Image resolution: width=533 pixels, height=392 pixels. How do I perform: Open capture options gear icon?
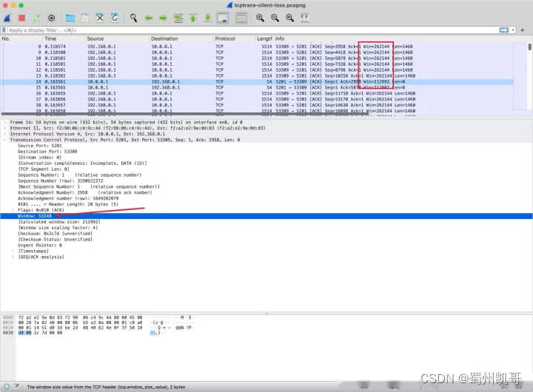pyautogui.click(x=51, y=18)
